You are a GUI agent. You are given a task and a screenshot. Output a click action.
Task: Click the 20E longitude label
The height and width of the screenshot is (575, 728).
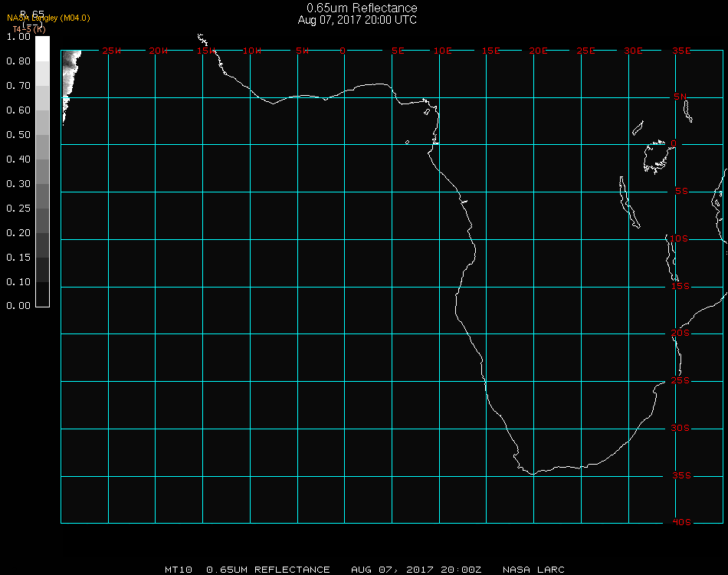538,51
